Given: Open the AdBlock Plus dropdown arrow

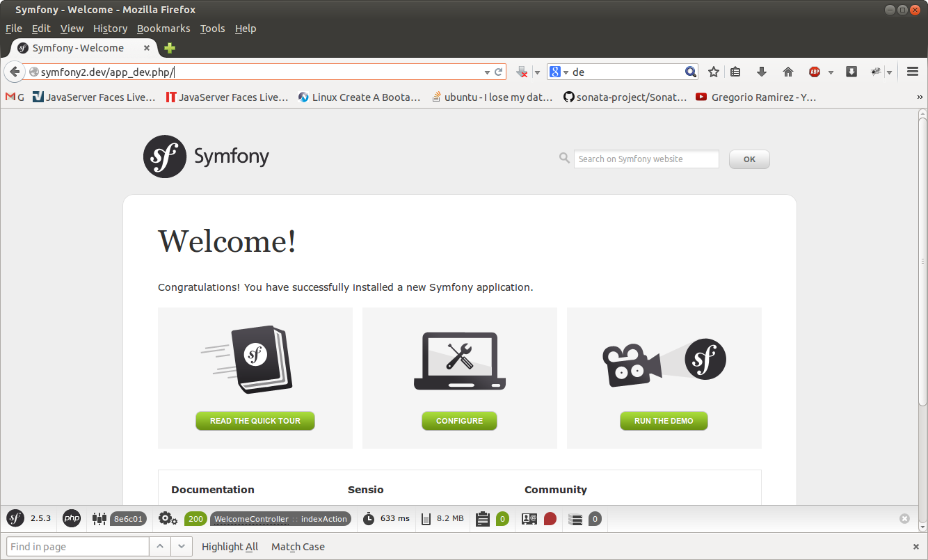Looking at the screenshot, I should click(x=831, y=72).
